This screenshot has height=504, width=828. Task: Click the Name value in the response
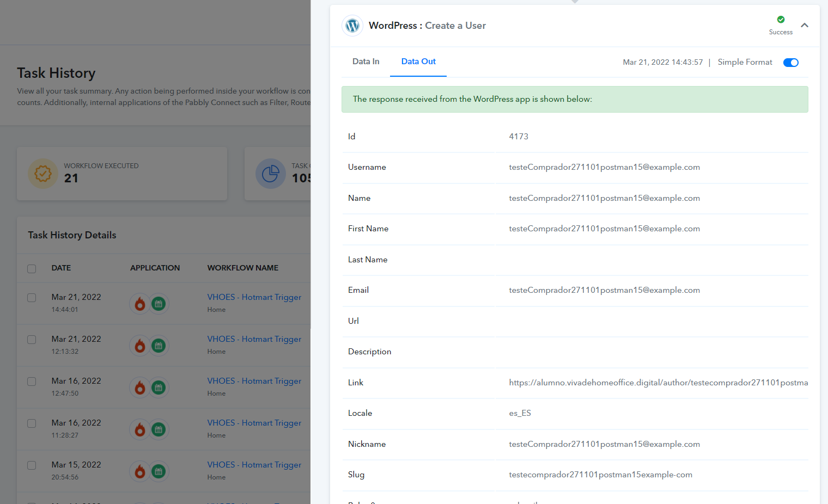coord(604,198)
